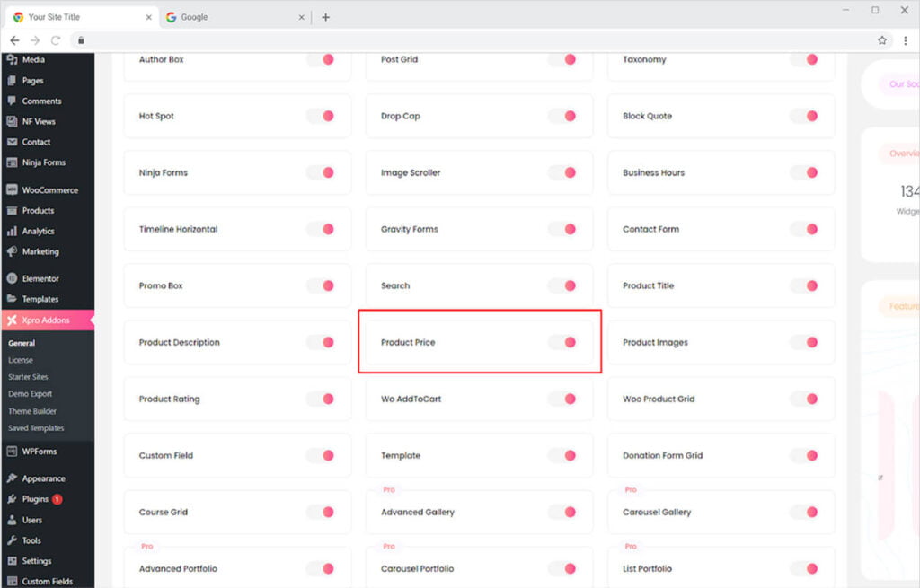The height and width of the screenshot is (588, 920).
Task: Open Theme Builder submenu item
Action: point(32,411)
